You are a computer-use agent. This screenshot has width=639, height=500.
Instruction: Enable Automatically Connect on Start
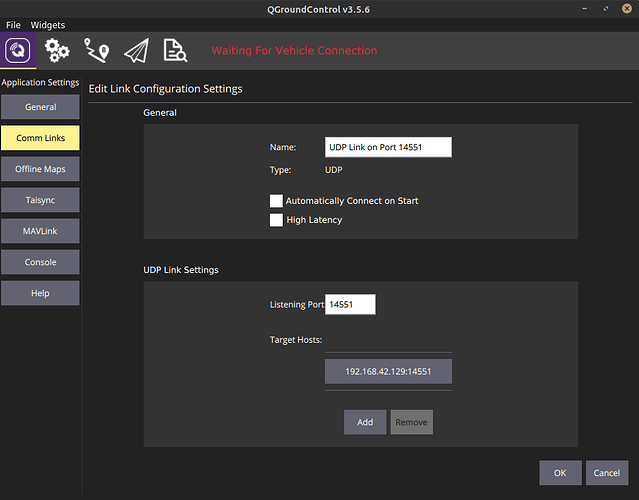(x=276, y=200)
